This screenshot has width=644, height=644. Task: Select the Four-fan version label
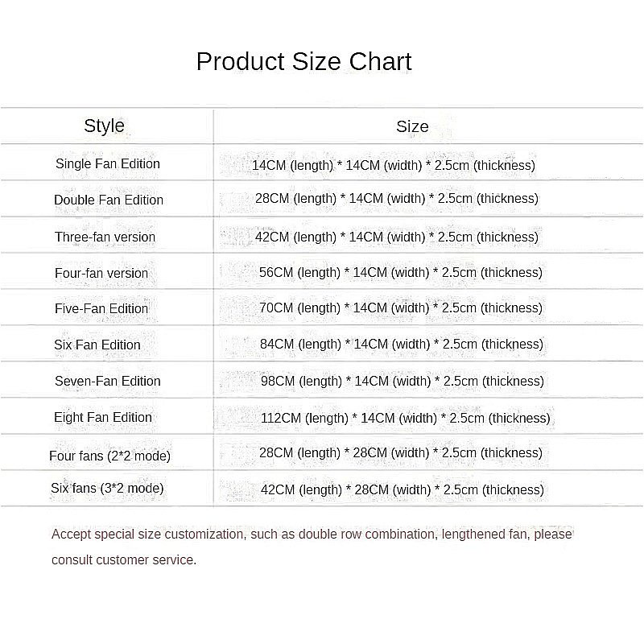(101, 273)
